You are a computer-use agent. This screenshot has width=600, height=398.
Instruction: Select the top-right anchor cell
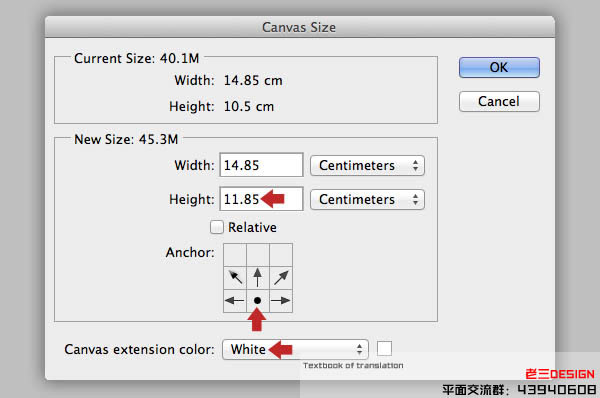(281, 255)
